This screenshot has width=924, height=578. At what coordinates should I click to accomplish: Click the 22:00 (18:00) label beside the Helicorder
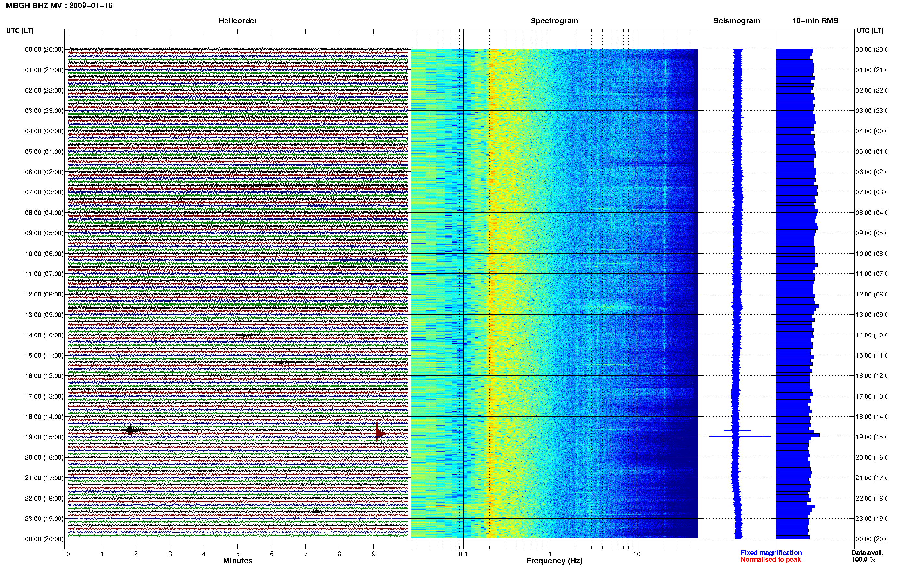44,498
